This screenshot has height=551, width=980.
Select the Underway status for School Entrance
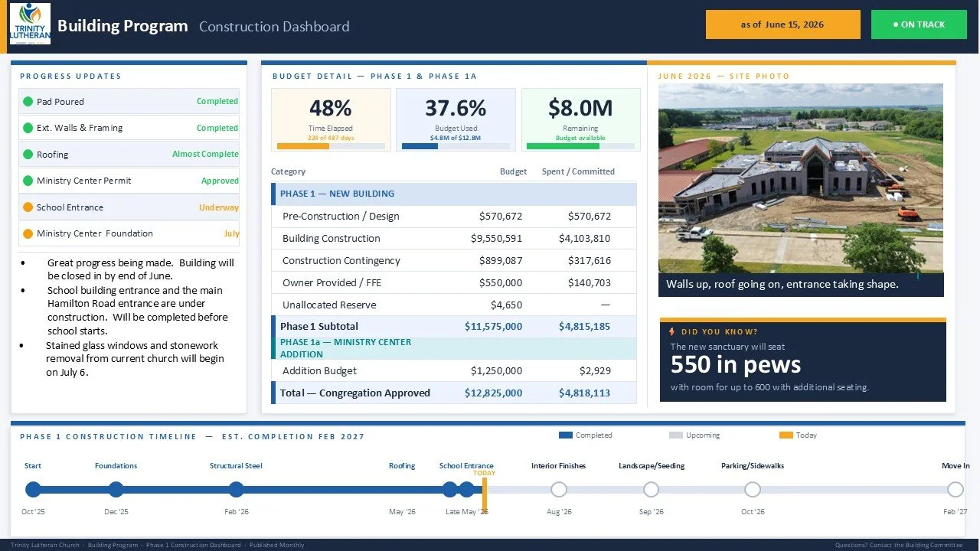coord(219,207)
